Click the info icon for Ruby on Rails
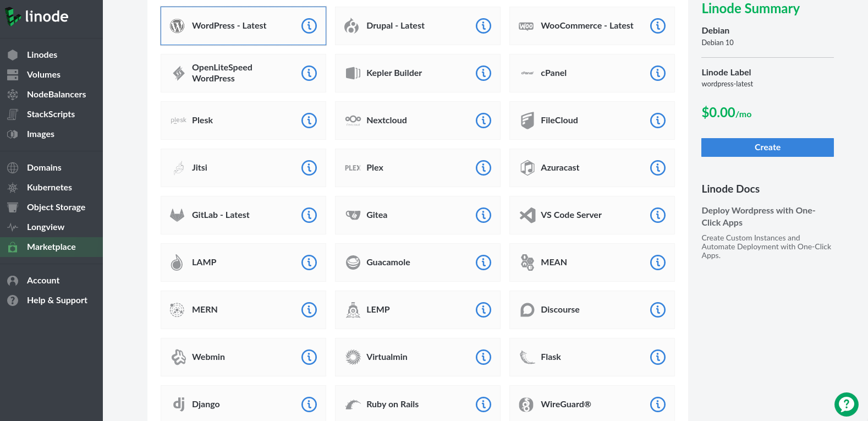 pyautogui.click(x=483, y=404)
